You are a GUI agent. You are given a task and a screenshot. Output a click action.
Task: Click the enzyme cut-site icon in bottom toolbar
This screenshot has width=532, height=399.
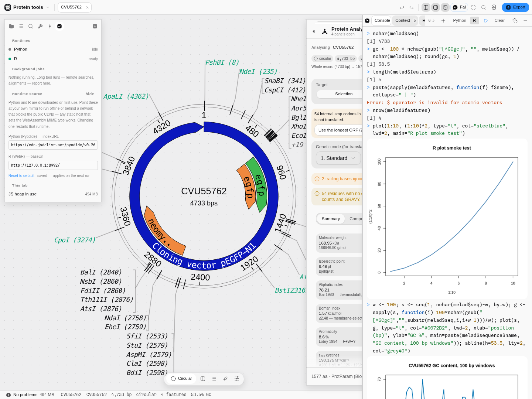[225, 379]
